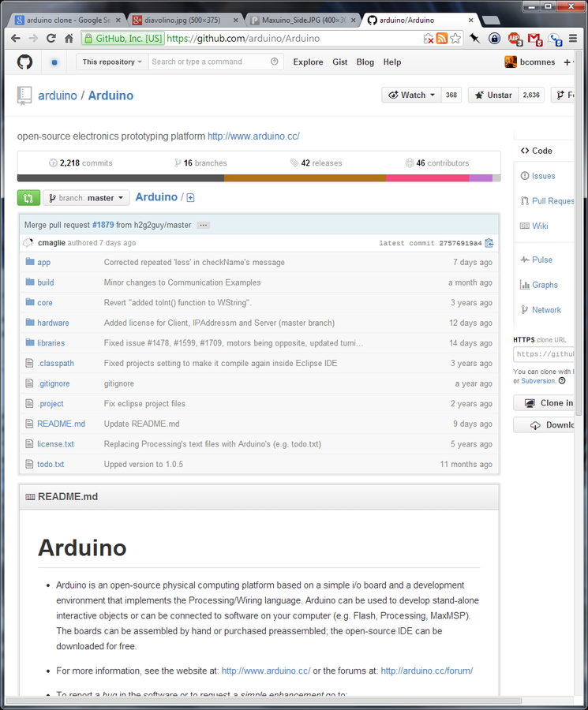Go to the browser home page
This screenshot has width=588, height=710.
tap(69, 39)
